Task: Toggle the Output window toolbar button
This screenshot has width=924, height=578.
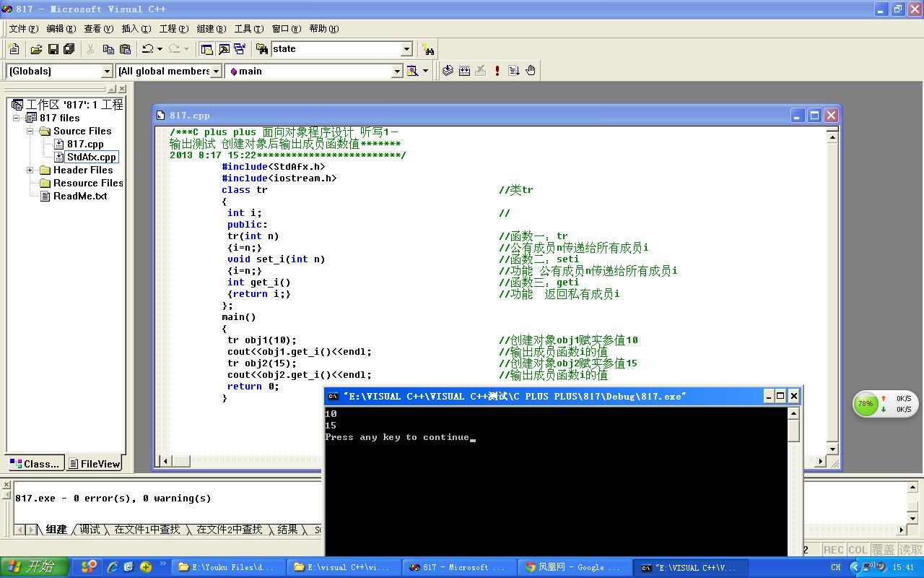Action: [x=224, y=49]
